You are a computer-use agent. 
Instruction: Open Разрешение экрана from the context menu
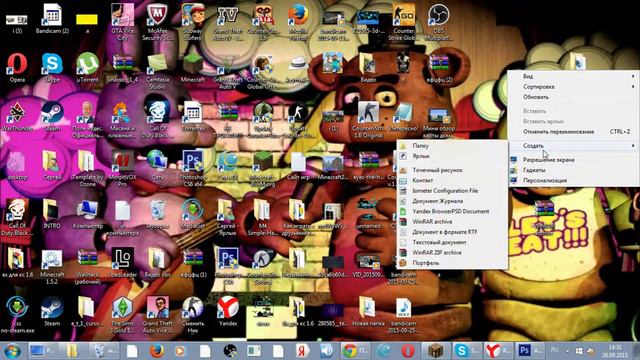(573, 160)
